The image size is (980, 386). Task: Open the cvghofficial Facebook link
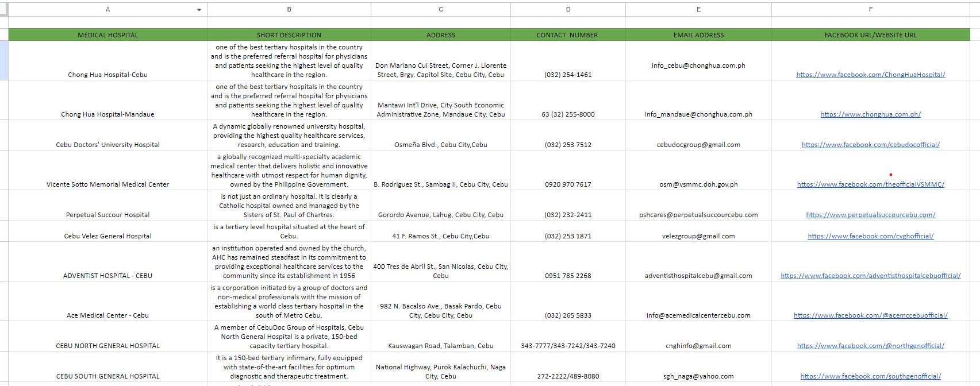coord(871,236)
